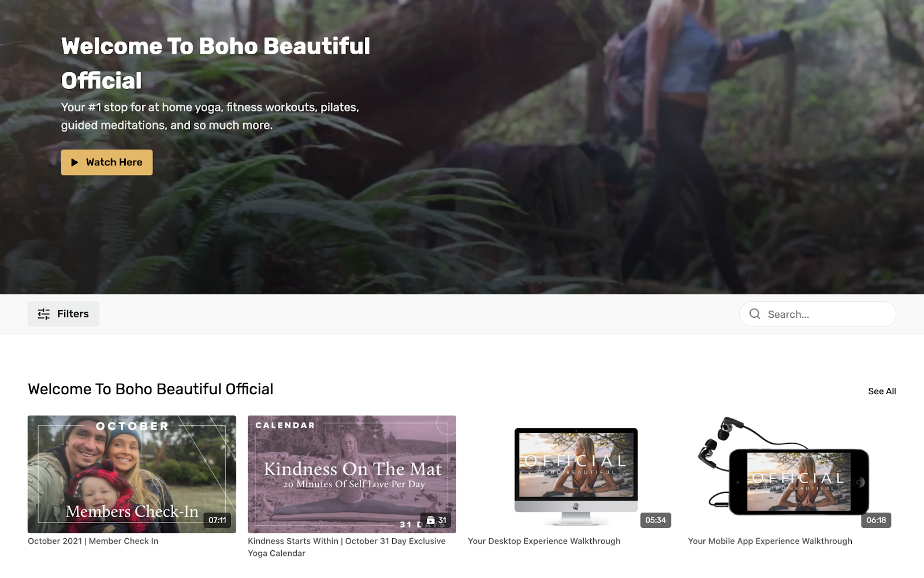The height and width of the screenshot is (578, 924).
Task: Open the desktop monitor walkthrough thumbnail
Action: pos(572,474)
